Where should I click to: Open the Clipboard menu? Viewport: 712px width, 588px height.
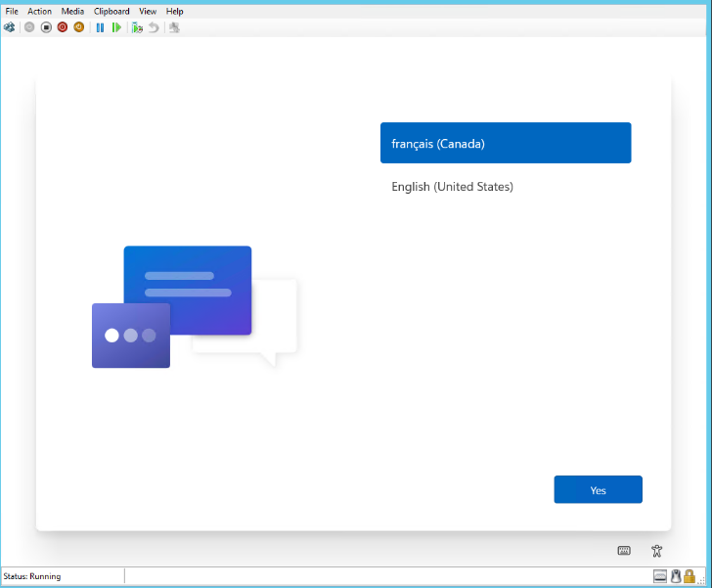tap(111, 11)
